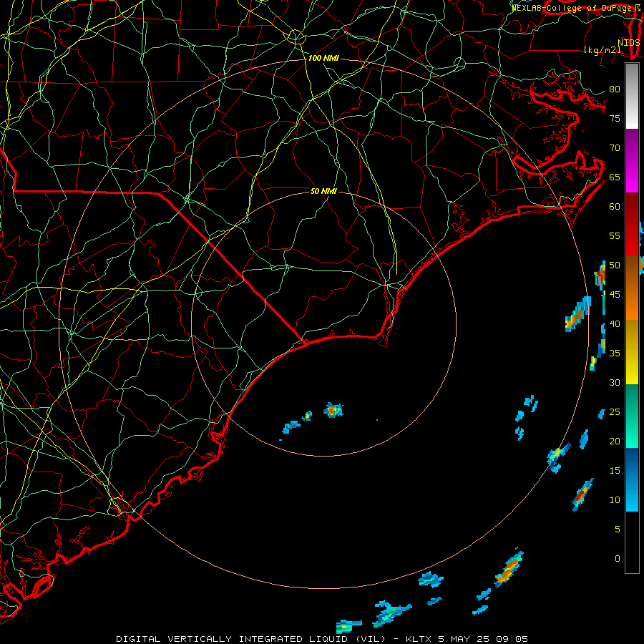Click the "NIDS" label above the scale
Image resolution: width=644 pixels, height=644 pixels.
tap(629, 43)
